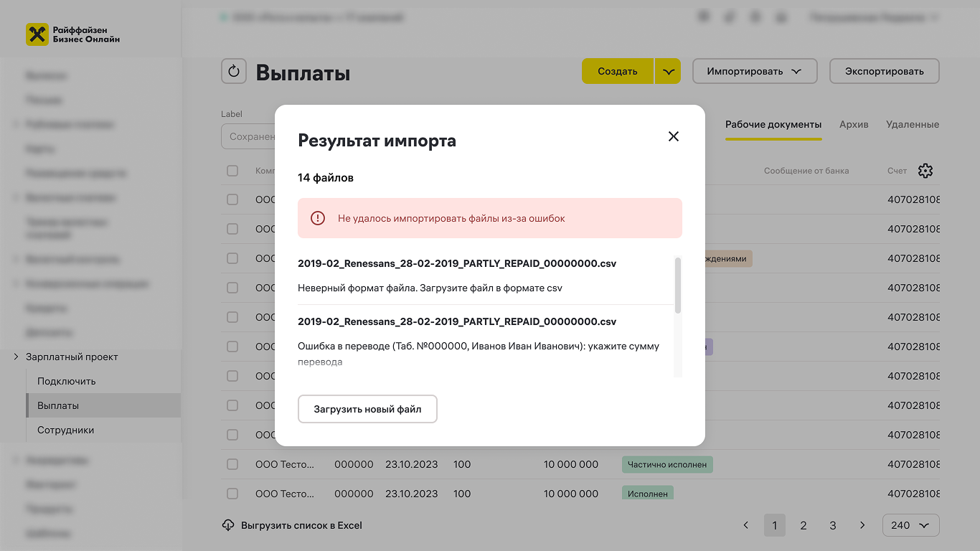Click the red import failure alert message

490,218
